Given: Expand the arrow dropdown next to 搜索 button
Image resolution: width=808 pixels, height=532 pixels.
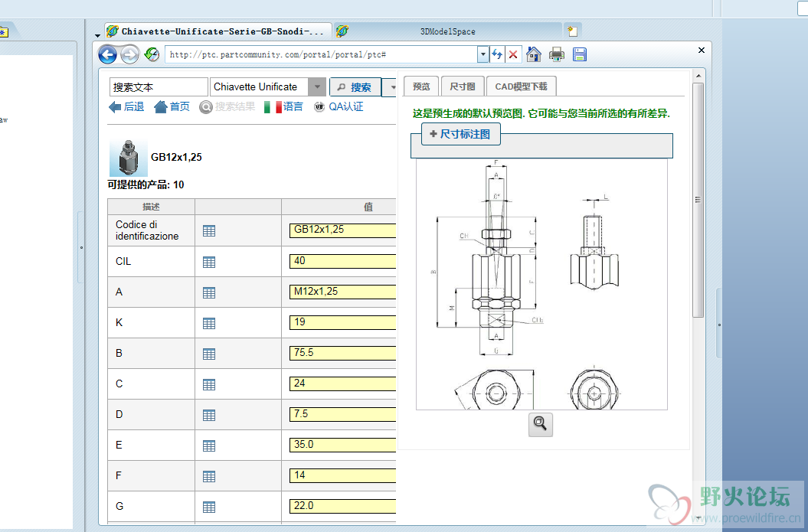Looking at the screenshot, I should point(393,87).
